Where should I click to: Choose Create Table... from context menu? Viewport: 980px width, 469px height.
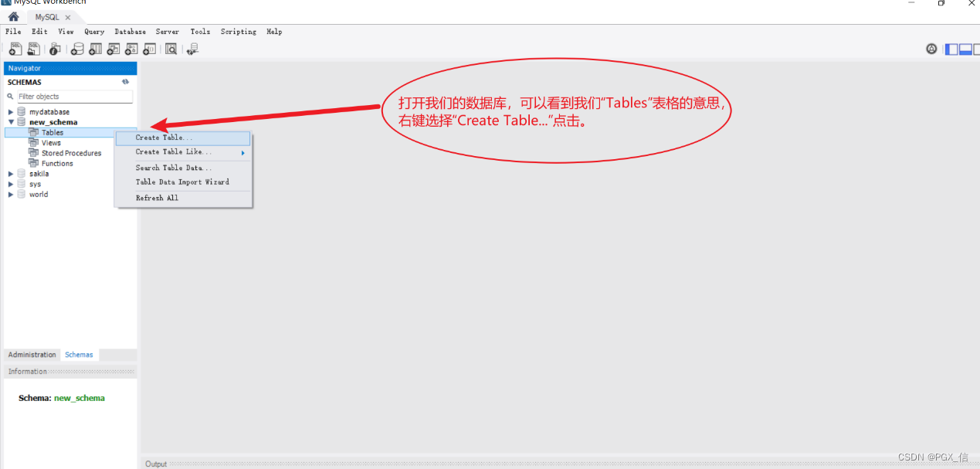coord(183,138)
